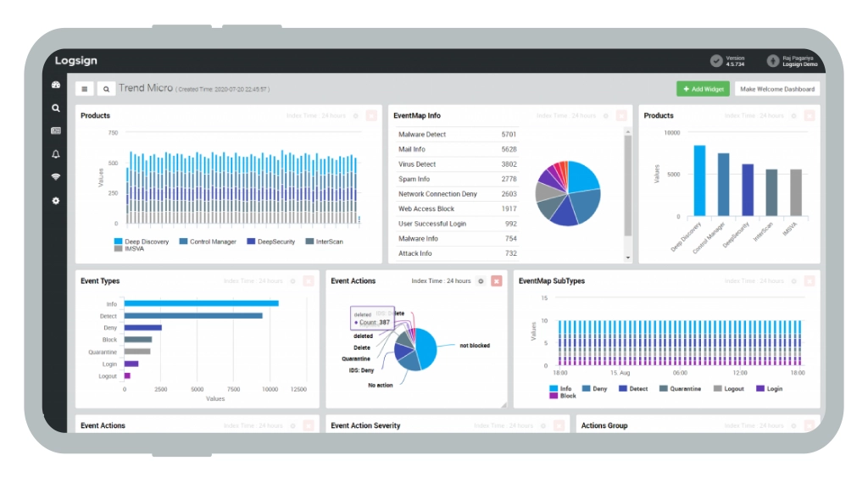
Task: Toggle Login series in EventMap SubTypes legend
Action: [769, 388]
